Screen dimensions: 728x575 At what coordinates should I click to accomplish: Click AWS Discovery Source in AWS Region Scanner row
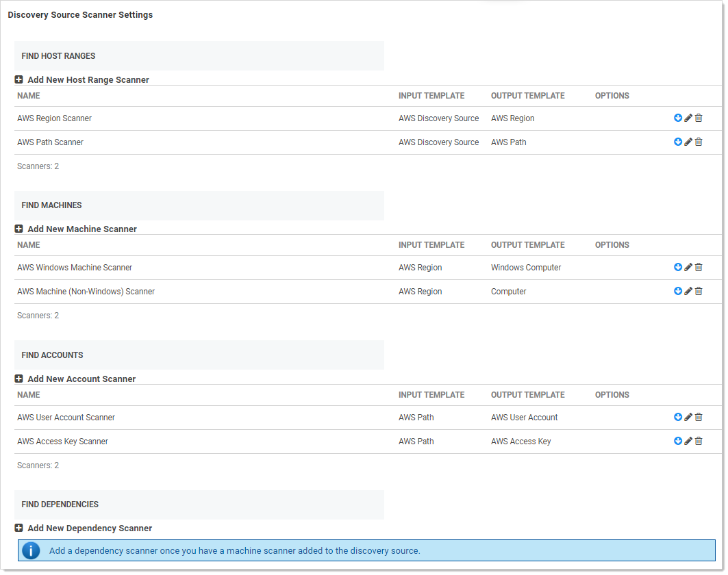pyautogui.click(x=439, y=118)
